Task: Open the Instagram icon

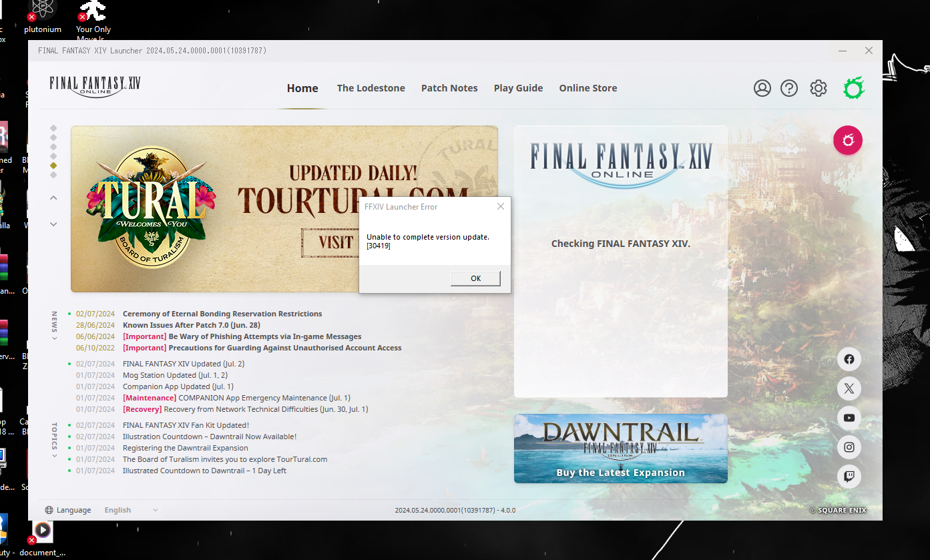Action: point(849,447)
